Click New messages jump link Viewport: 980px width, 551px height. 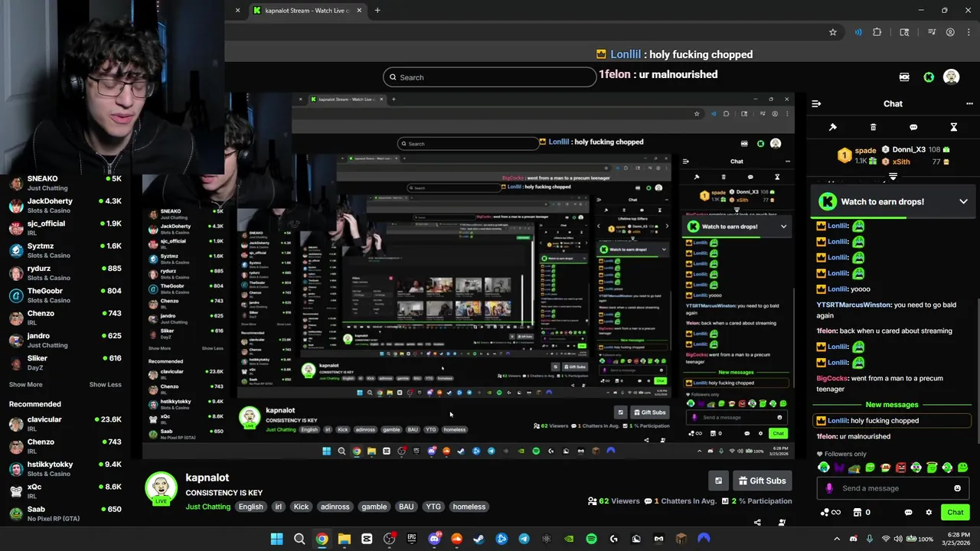coord(891,405)
